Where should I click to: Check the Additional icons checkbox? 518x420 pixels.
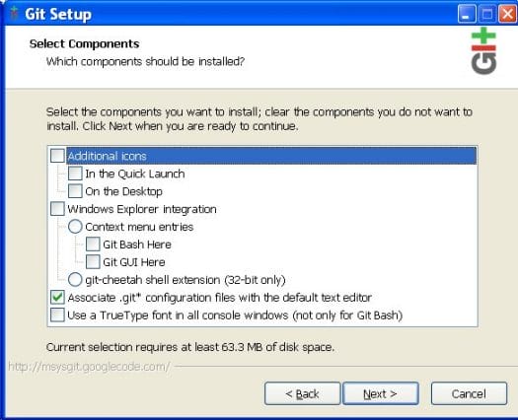(57, 156)
